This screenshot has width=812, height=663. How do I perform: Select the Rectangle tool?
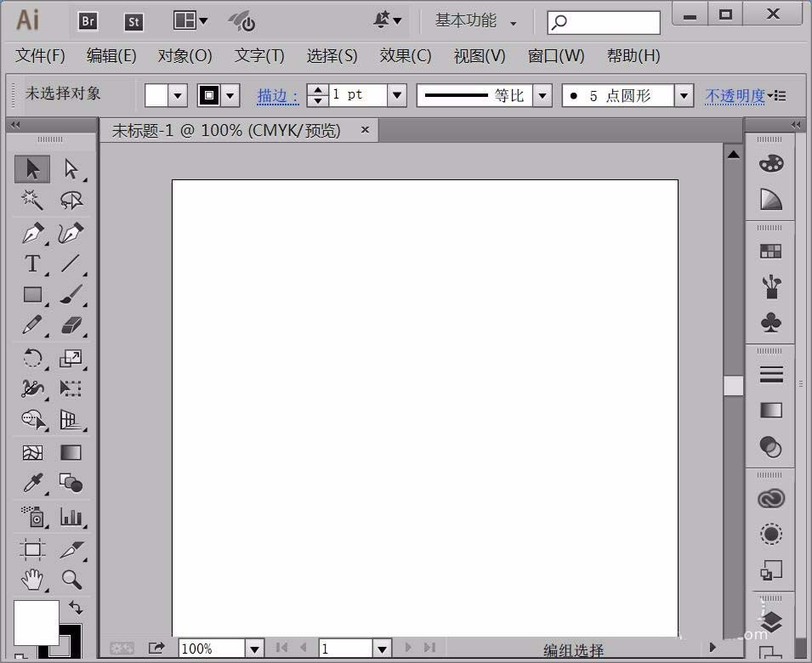point(32,294)
